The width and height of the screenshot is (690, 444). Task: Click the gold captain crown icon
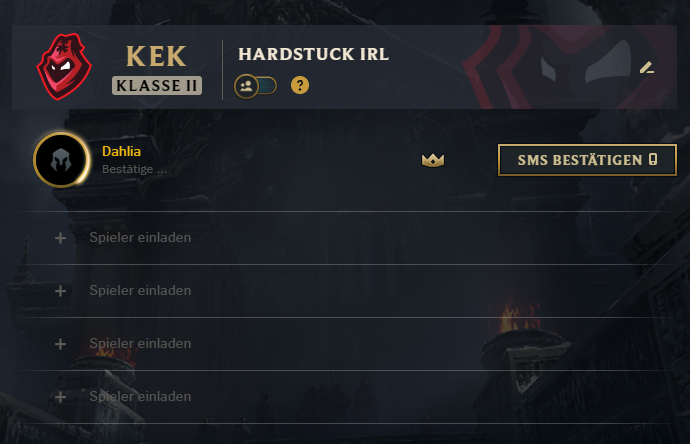tap(433, 160)
